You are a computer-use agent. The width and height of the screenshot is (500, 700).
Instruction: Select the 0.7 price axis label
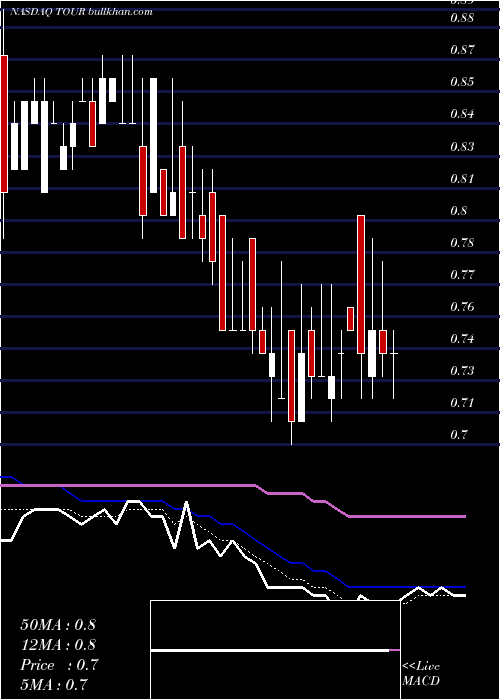point(459,435)
